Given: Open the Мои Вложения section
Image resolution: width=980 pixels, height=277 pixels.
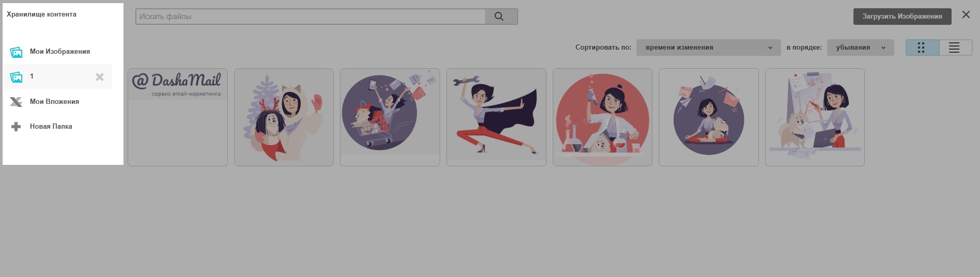Looking at the screenshot, I should point(54,102).
